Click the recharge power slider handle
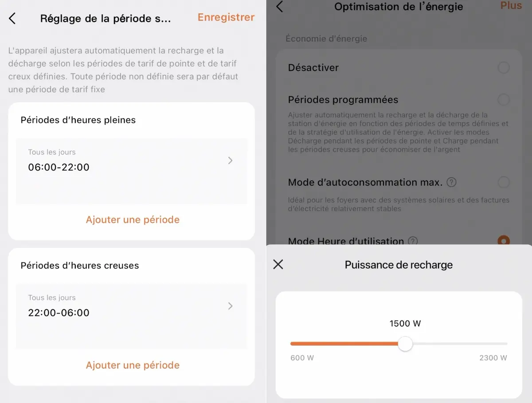Screen dimensions: 532x403 (405, 344)
